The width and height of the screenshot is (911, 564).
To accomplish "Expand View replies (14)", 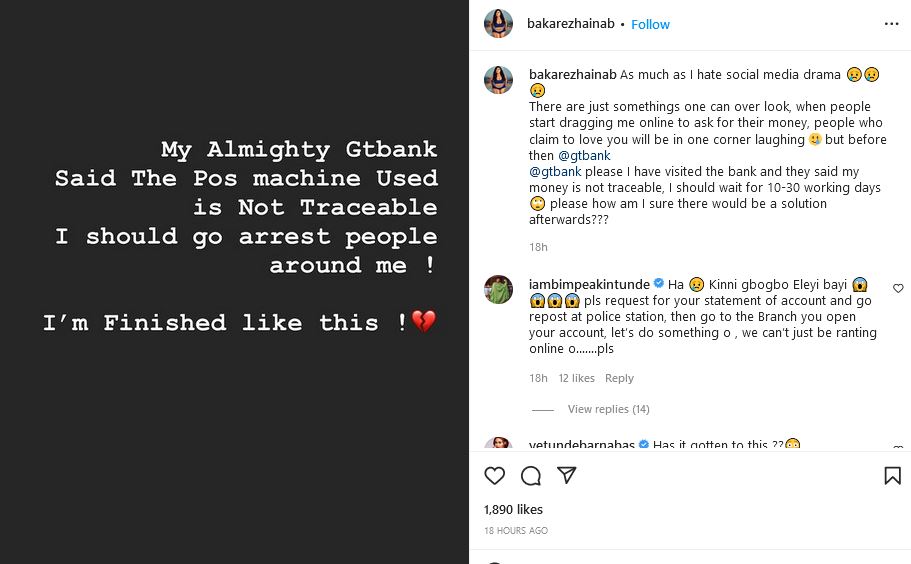I will pos(608,409).
